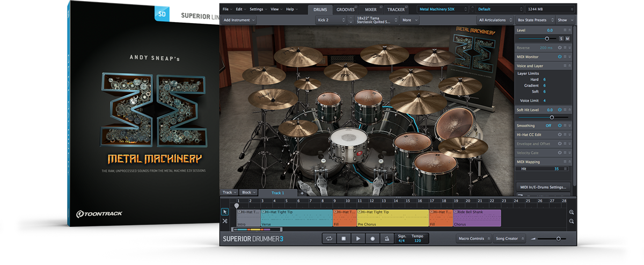Solo the instrument with the S button
The image size is (644, 265).
[561, 39]
